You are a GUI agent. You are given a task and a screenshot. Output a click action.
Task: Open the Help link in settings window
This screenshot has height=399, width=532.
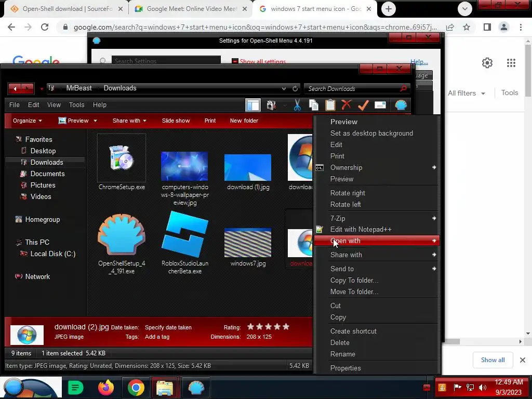click(419, 62)
